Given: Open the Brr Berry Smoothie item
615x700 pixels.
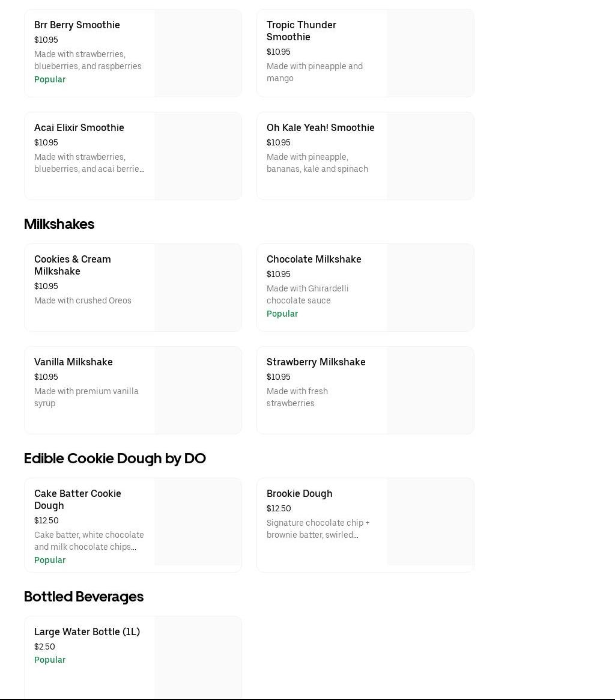Looking at the screenshot, I should (77, 25).
